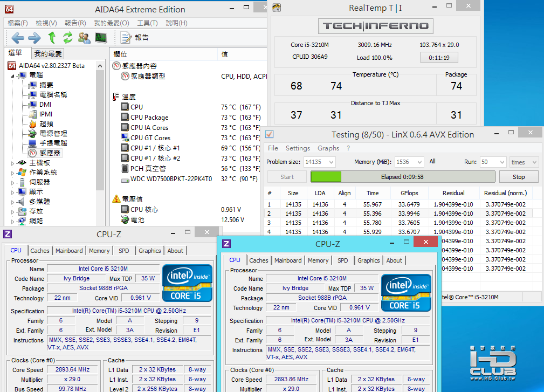
Task: Open the Caches tab in front CPU-Z window
Action: 258,260
